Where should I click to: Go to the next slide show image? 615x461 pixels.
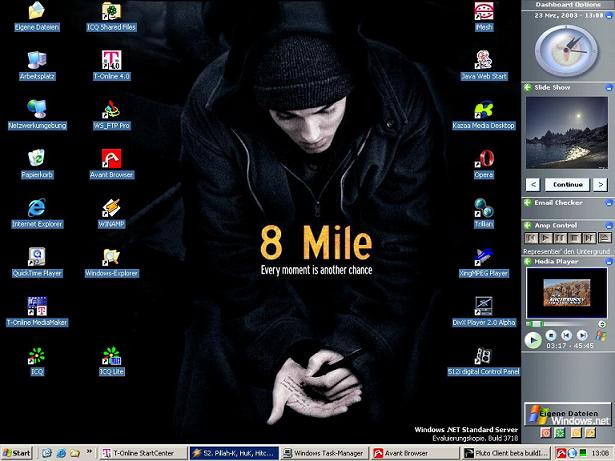[x=599, y=184]
